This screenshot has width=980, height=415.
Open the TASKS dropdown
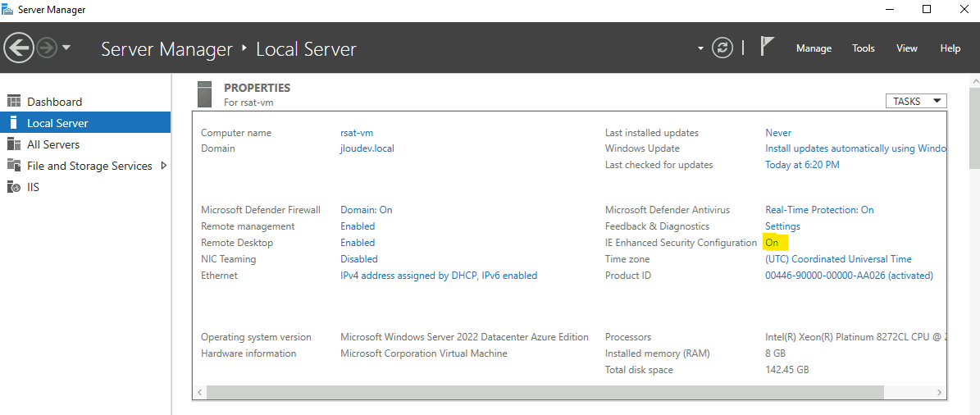click(916, 101)
